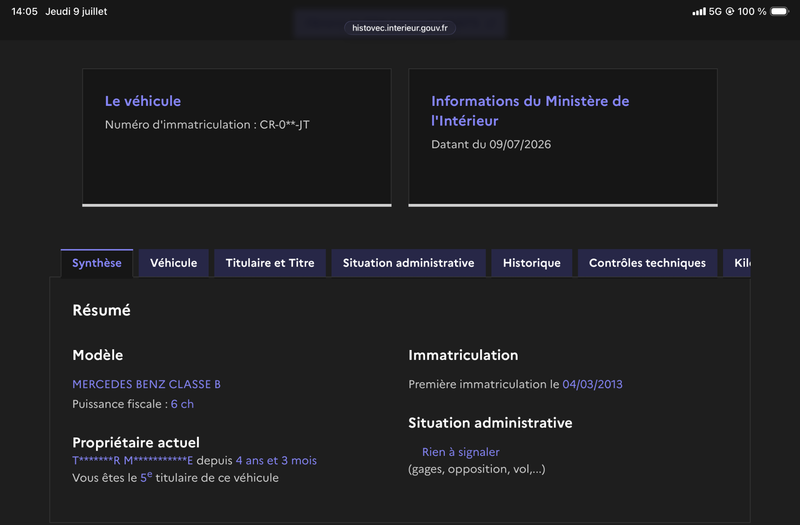Tap the histovec.interieur.gouv.fr address bar

pos(400,28)
